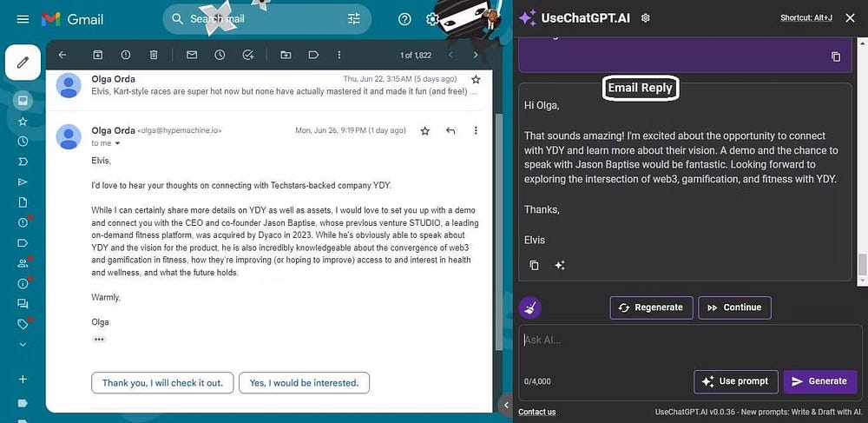Star the Jun 22 Olga Orda email
Screen dimensions: 868x423
(476, 80)
